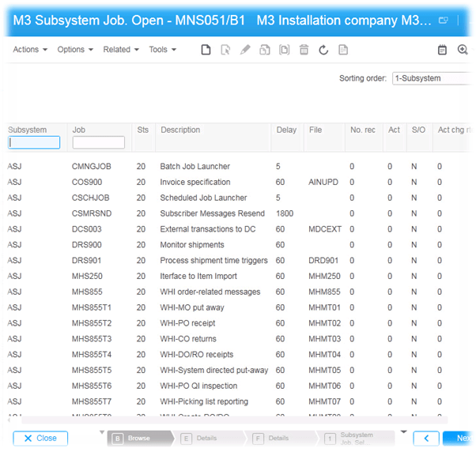
Task: Click the Job filter input field
Action: pos(98,143)
